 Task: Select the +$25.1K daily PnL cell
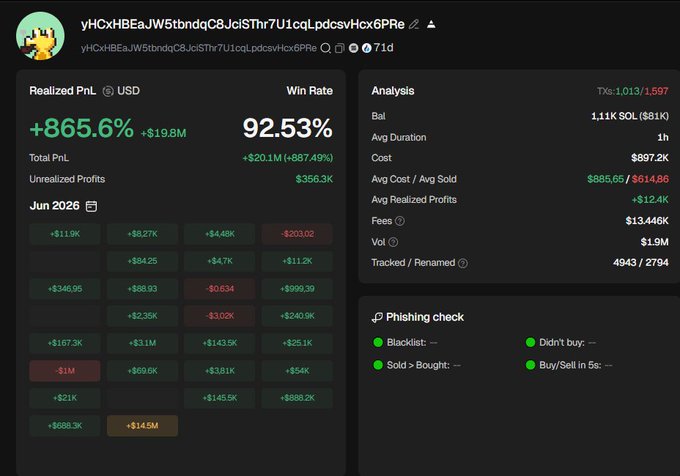pyautogui.click(x=297, y=343)
